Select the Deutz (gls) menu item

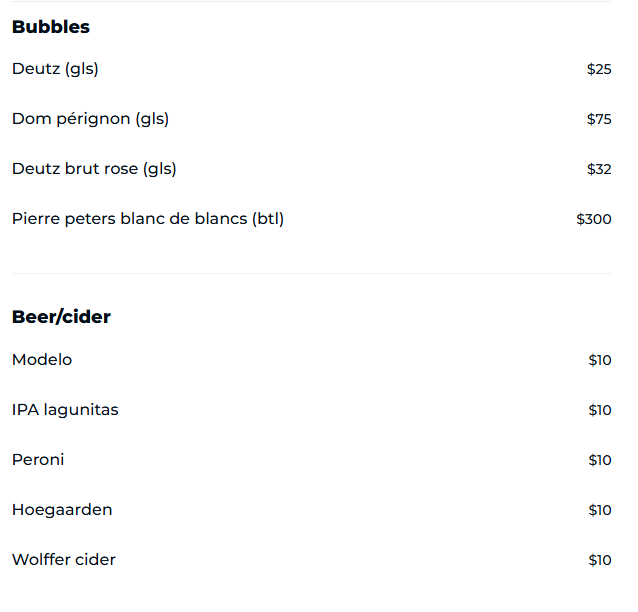[x=55, y=69]
